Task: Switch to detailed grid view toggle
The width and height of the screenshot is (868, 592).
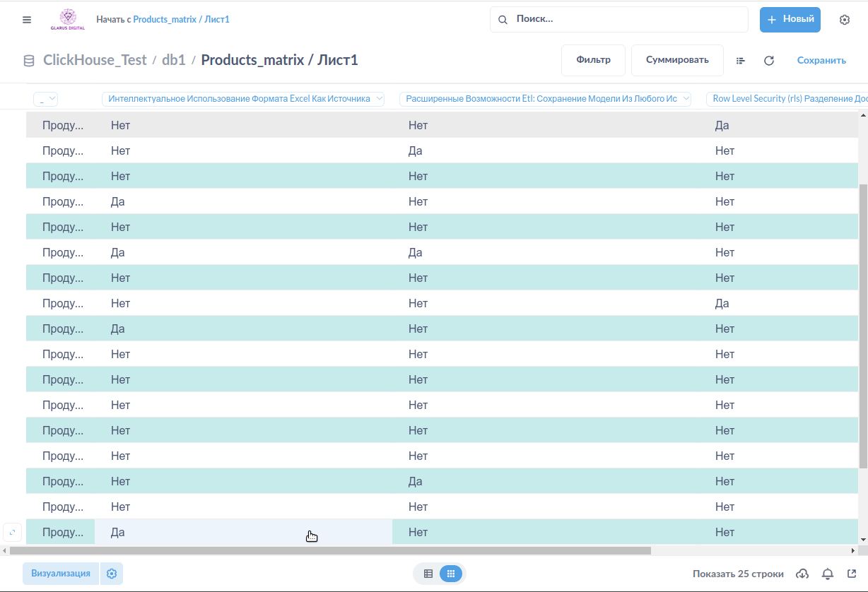Action: [451, 574]
